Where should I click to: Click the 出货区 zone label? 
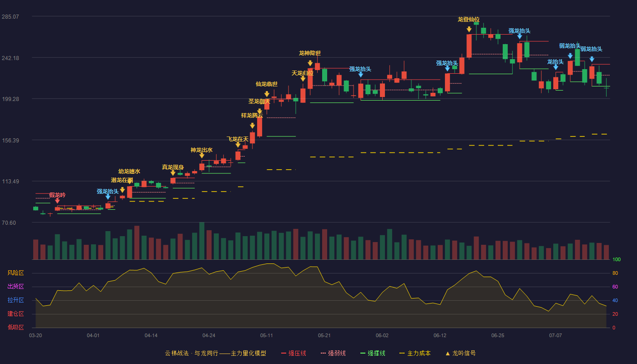click(x=15, y=287)
